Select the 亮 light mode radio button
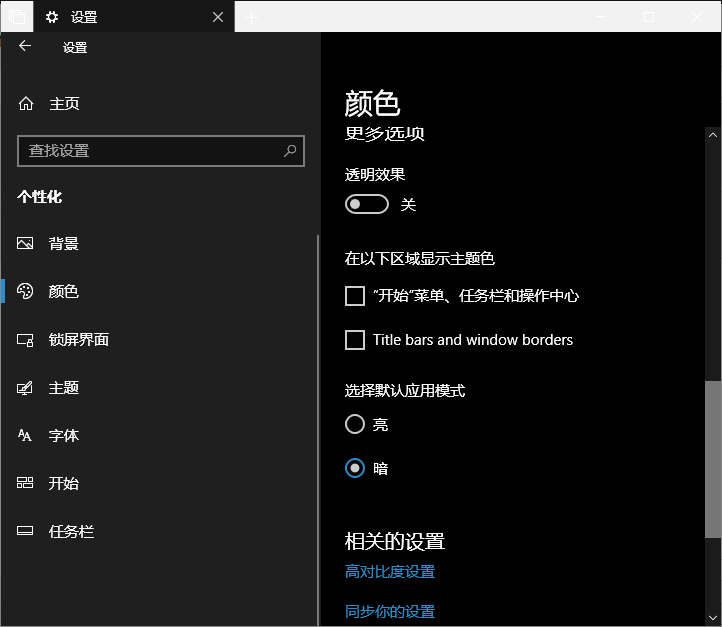The image size is (722, 627). (355, 425)
